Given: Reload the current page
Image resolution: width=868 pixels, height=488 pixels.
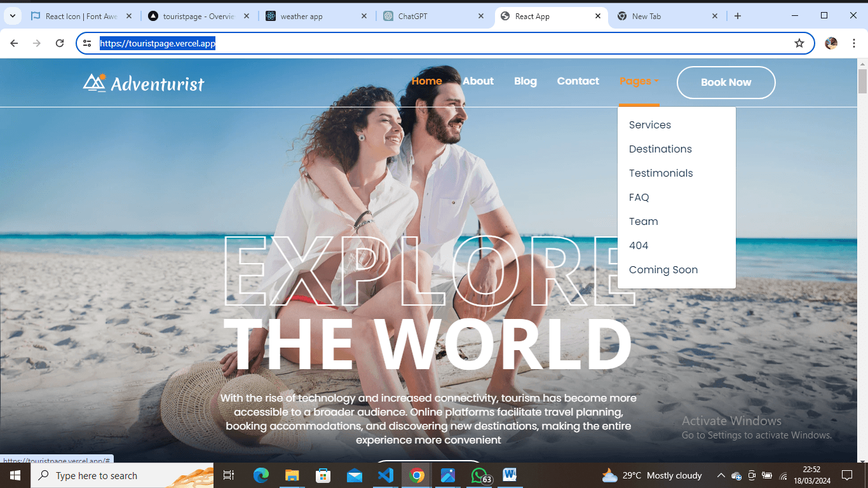Looking at the screenshot, I should click(x=59, y=43).
